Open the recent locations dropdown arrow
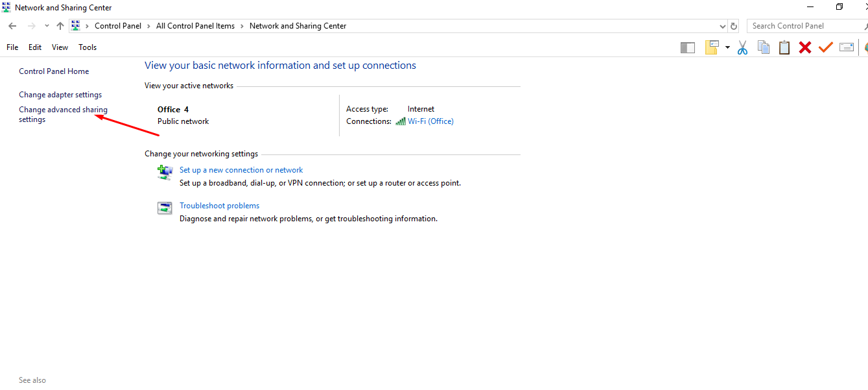The image size is (868, 390). pyautogui.click(x=47, y=26)
